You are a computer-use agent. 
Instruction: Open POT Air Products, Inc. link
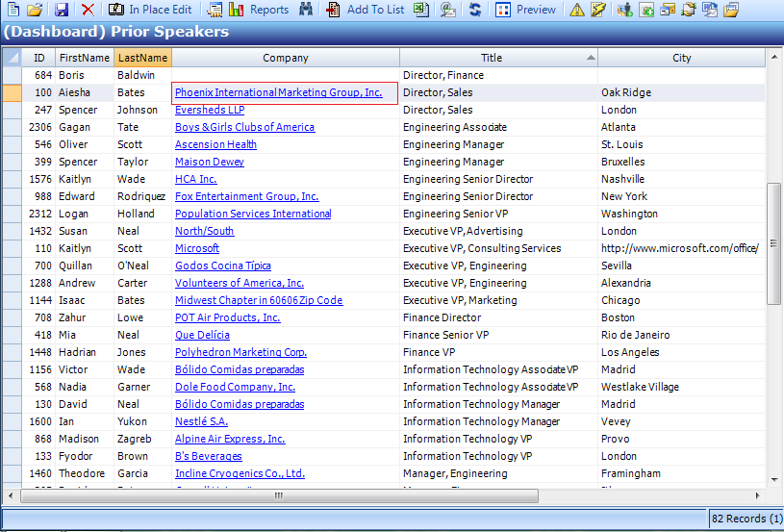click(227, 317)
